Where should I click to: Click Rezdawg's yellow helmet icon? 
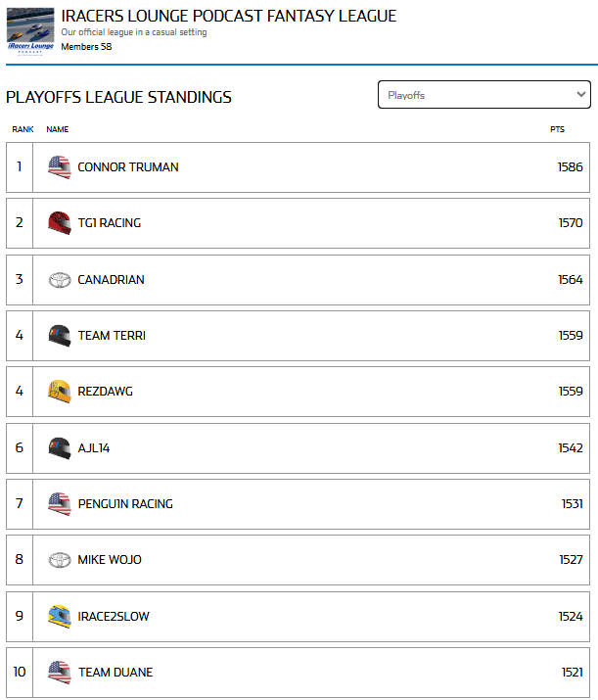click(x=60, y=392)
